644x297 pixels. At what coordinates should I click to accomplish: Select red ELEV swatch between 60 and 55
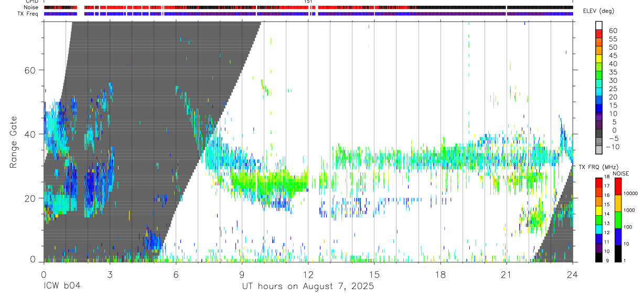(599, 34)
